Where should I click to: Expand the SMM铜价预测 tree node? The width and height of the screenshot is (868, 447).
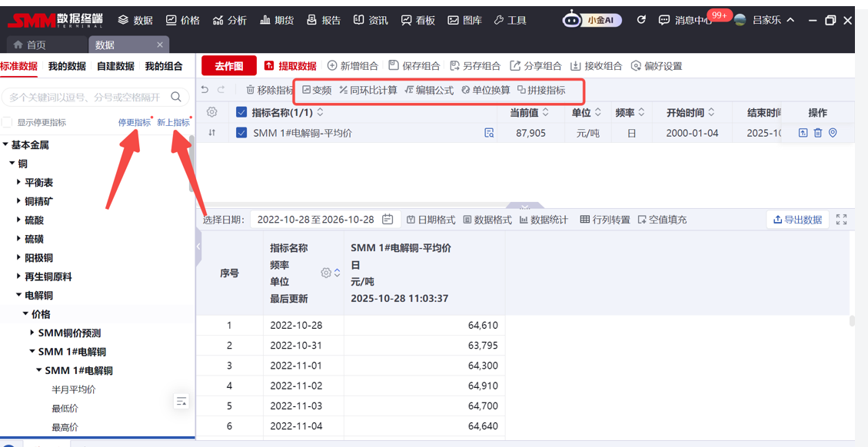(x=32, y=333)
